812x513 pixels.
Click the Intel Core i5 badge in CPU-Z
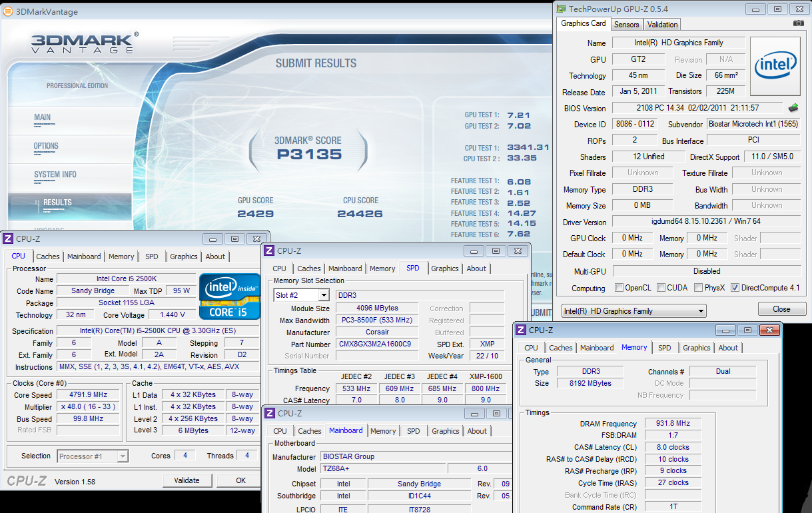[228, 296]
